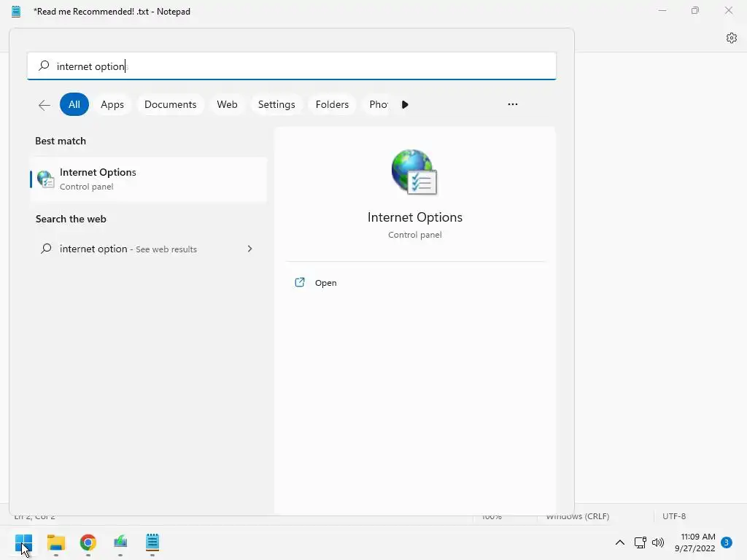Viewport: 747px width, 560px height.
Task: Click inside the search text field
Action: point(292,66)
